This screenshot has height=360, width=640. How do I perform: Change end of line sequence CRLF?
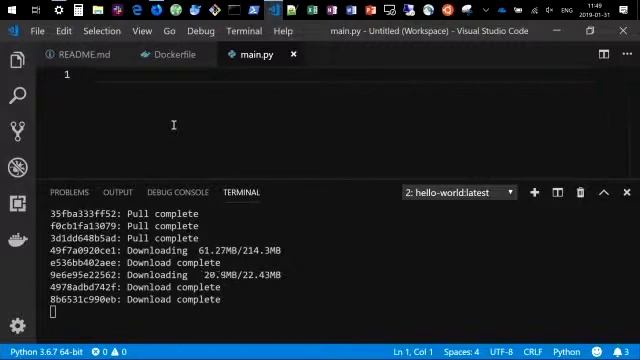click(533, 352)
